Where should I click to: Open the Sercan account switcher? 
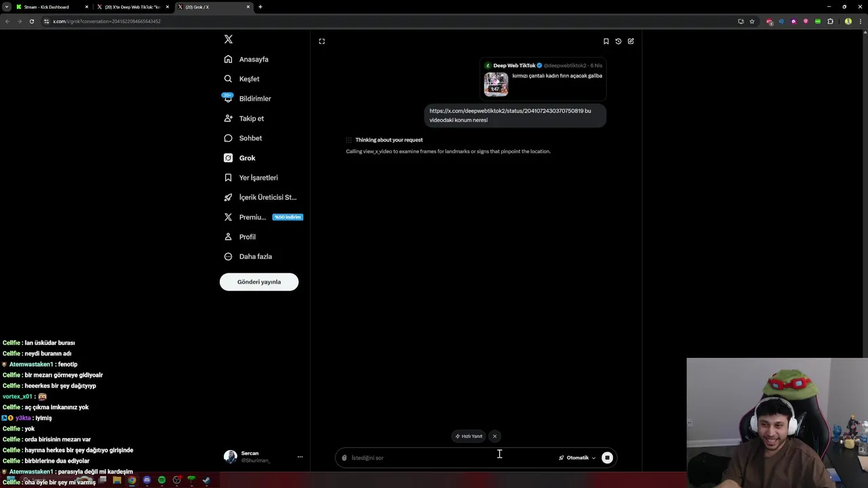pos(263,457)
